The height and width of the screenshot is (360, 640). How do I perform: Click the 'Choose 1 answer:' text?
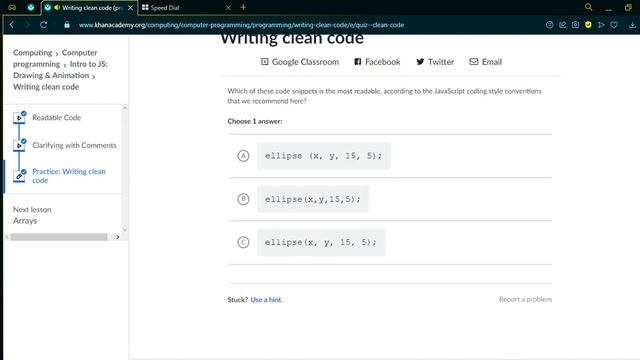[255, 121]
